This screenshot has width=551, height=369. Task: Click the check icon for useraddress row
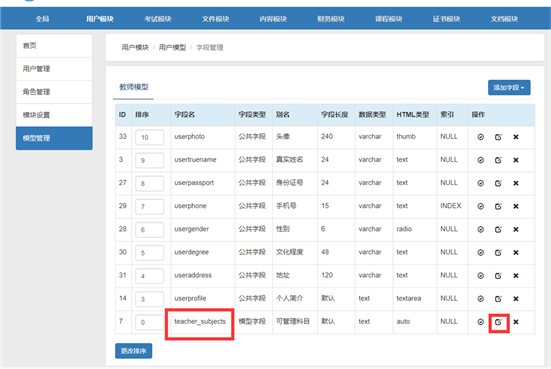tap(480, 276)
